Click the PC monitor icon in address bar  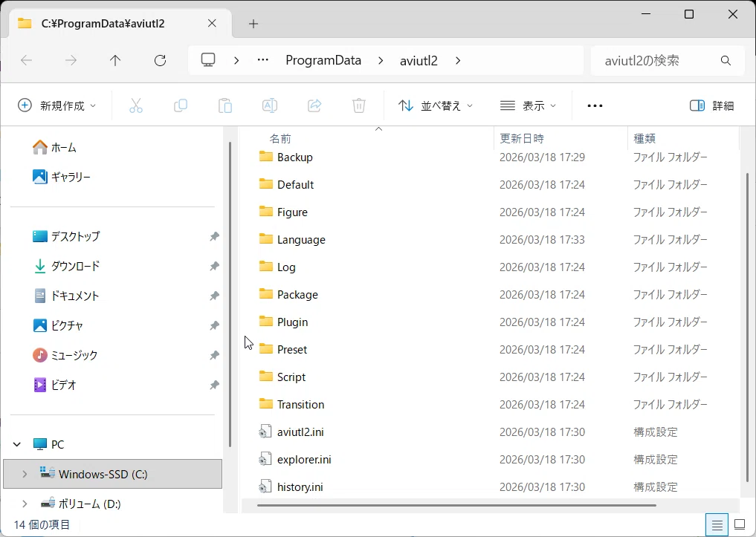click(x=208, y=60)
